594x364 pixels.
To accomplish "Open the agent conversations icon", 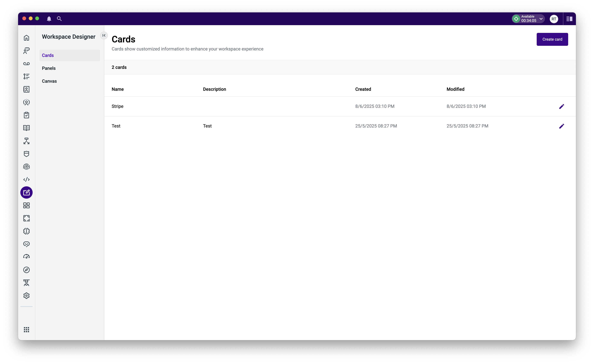I will coord(26,51).
